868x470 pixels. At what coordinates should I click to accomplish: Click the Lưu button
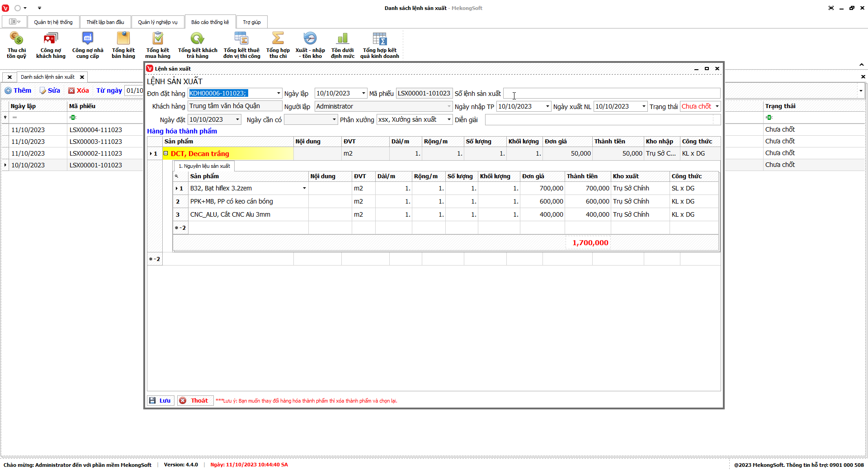[160, 401]
